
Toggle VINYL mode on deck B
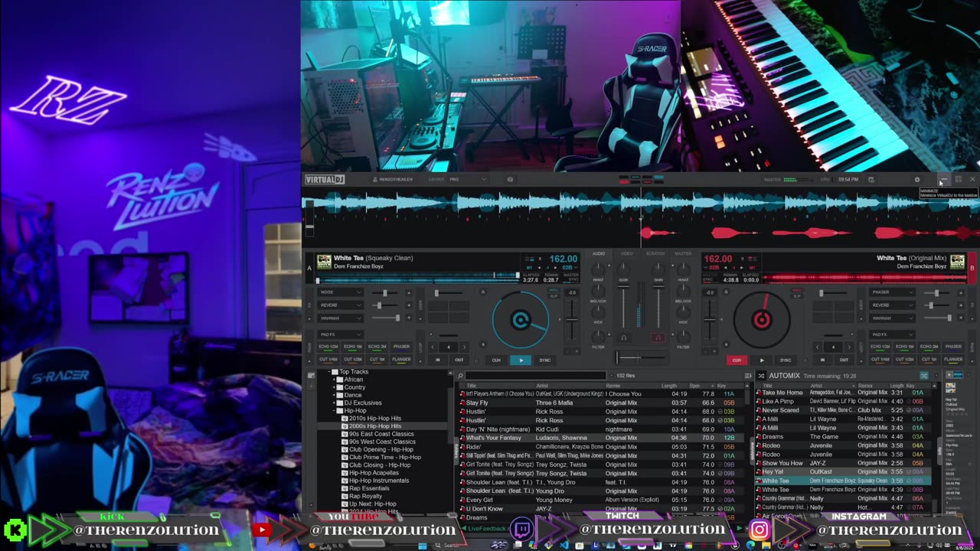(x=796, y=290)
